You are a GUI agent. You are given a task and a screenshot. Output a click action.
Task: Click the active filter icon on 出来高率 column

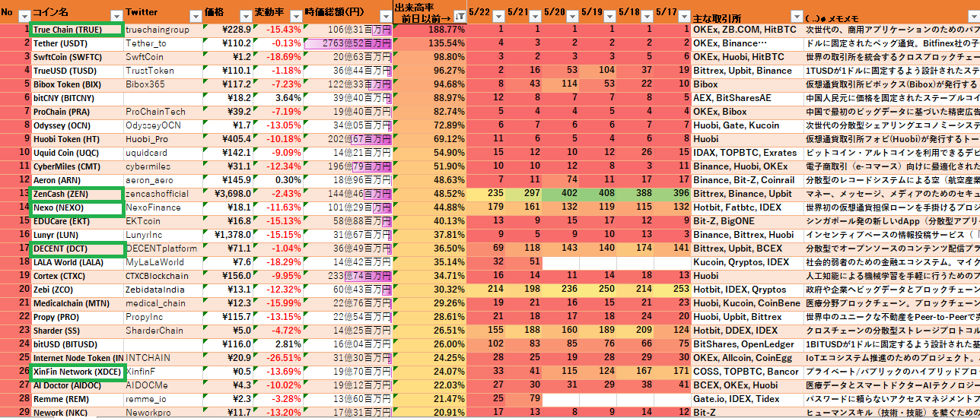point(460,16)
